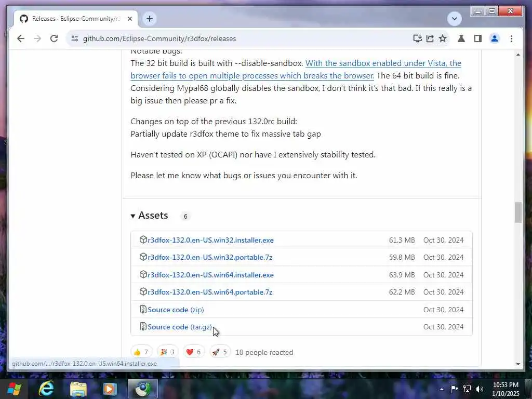Open the Chrome three-dot menu
Image resolution: width=532 pixels, height=399 pixels.
[511, 38]
